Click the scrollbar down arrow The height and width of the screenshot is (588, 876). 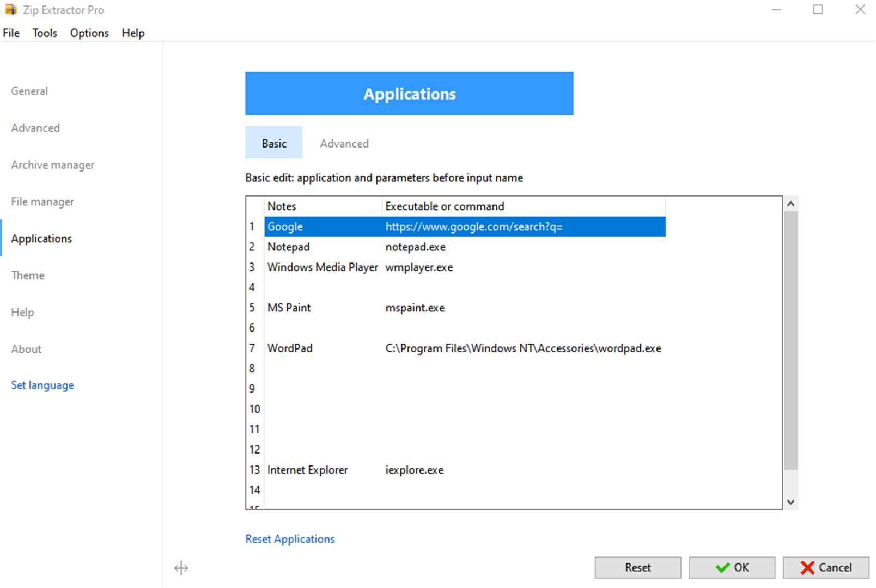[790, 501]
